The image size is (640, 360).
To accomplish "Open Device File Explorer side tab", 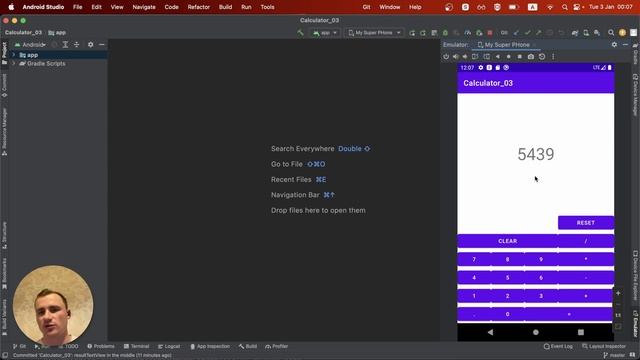I will 636,276.
